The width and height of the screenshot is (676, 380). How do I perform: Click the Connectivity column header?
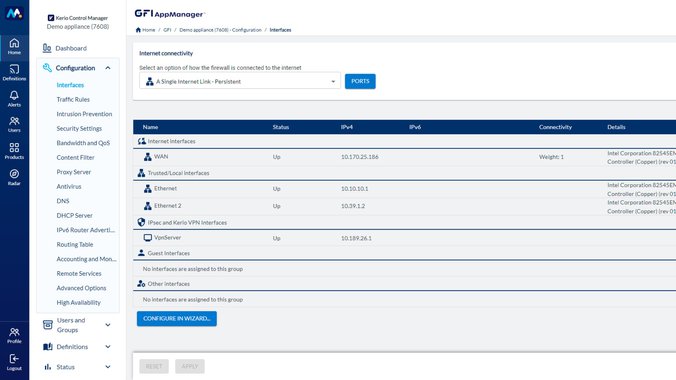click(x=555, y=127)
